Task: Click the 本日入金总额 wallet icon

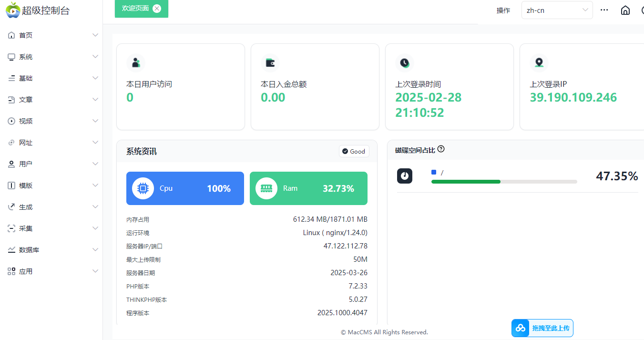Action: (270, 62)
